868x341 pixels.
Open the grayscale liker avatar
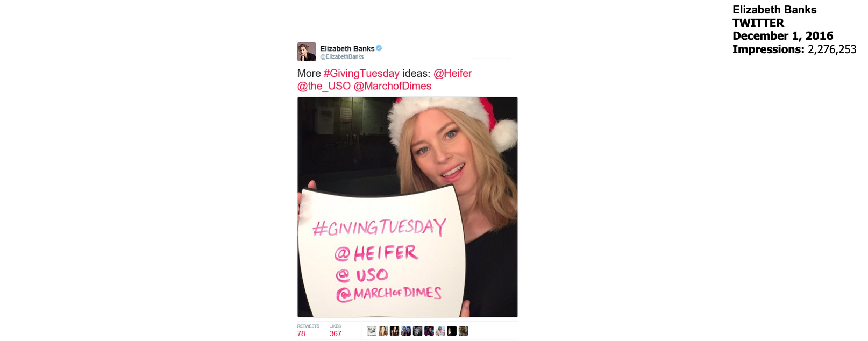[x=417, y=331]
